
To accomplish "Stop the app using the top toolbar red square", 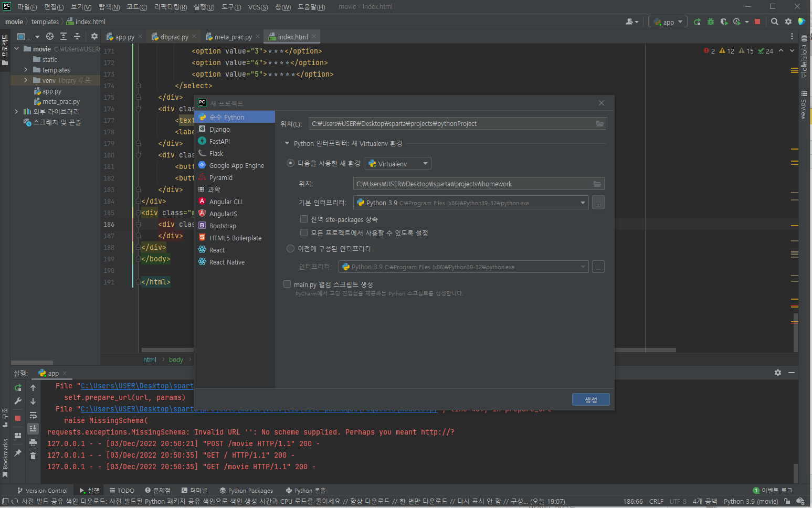I will point(757,22).
